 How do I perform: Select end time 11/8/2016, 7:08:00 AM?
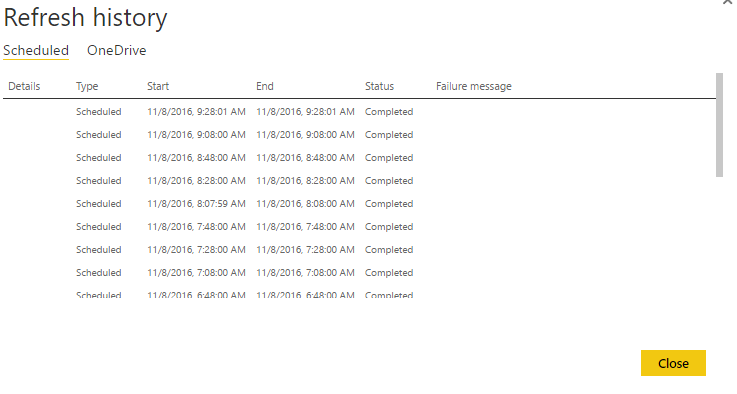click(x=305, y=273)
